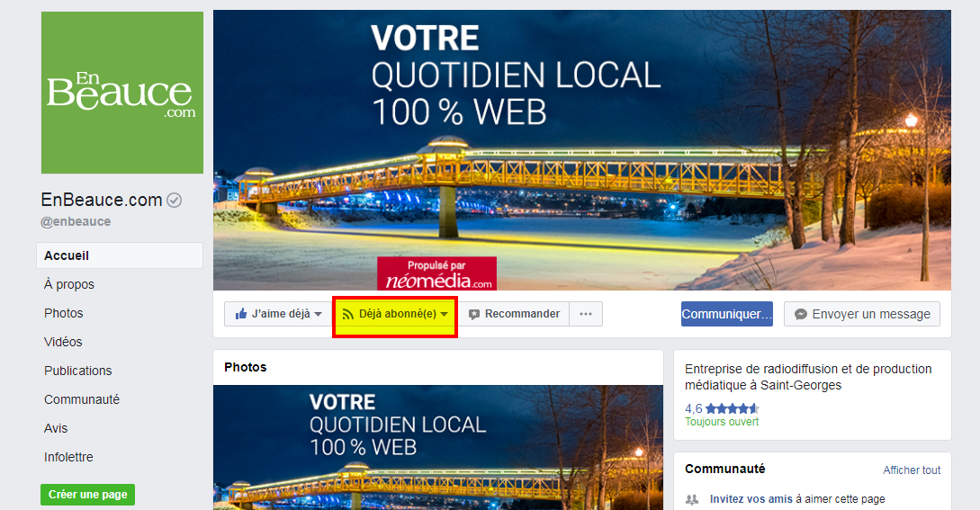Viewport: 980px width, 510px height.
Task: Open the À propos section
Action: [x=68, y=284]
